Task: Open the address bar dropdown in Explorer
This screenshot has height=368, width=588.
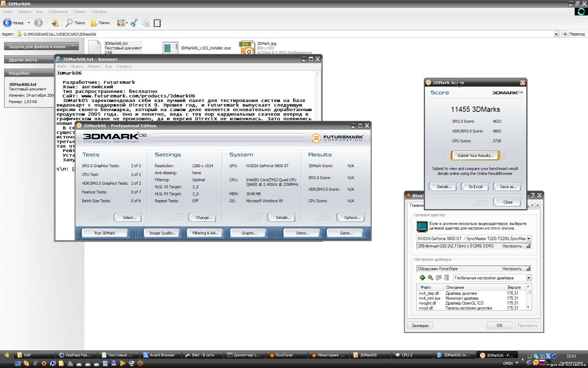Action: coord(556,34)
